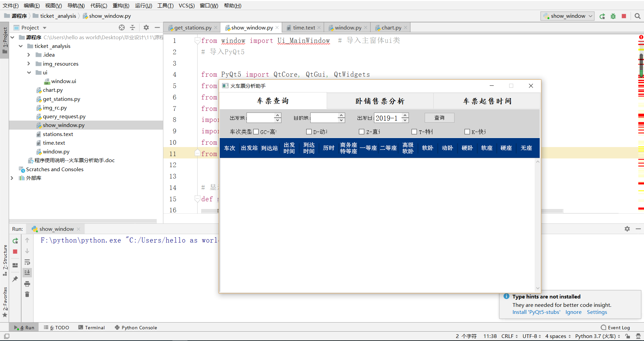
Task: Click the ticket table vertical scrollbar down arrow
Action: point(538,288)
